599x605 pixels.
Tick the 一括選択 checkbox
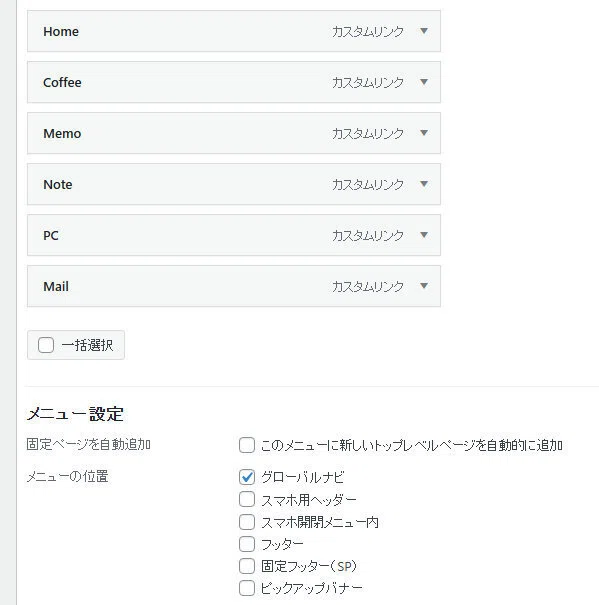tap(46, 345)
